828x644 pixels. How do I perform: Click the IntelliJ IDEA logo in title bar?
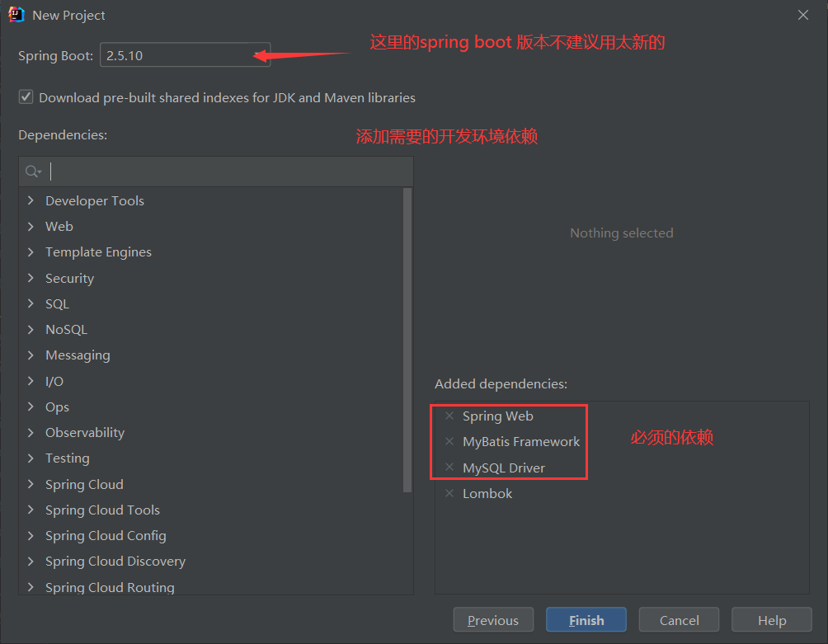pos(16,15)
